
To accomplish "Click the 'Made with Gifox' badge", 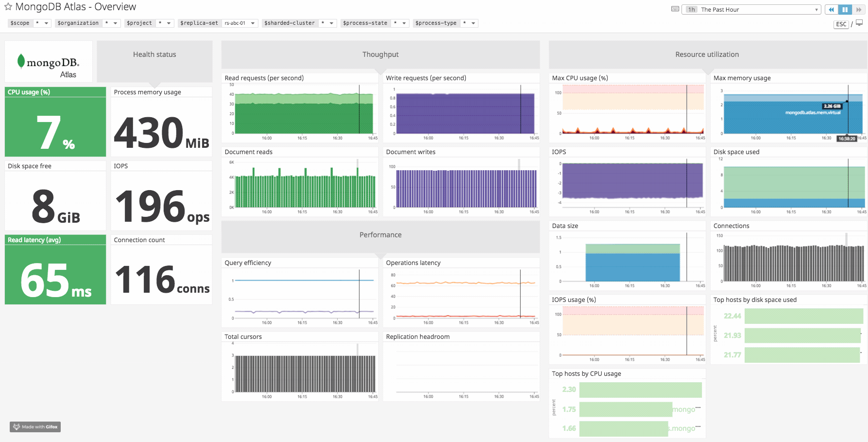I will click(x=34, y=426).
